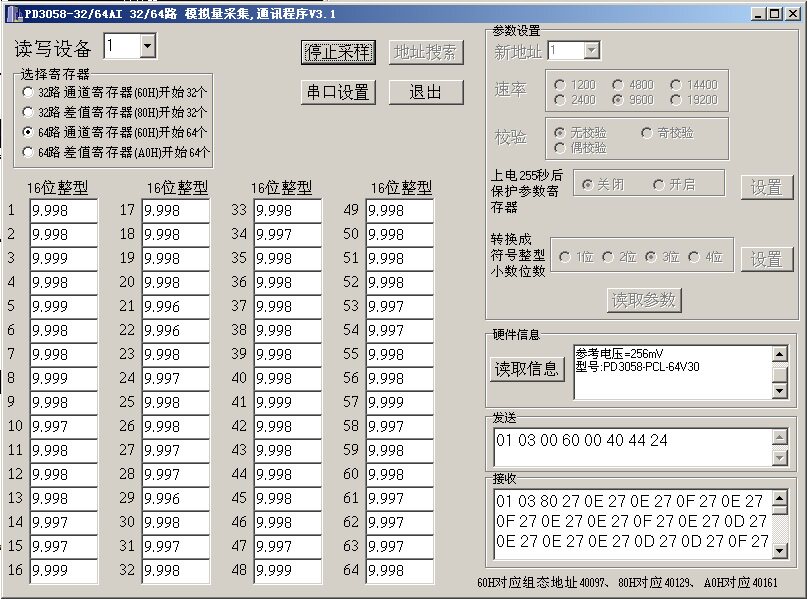Image resolution: width=807 pixels, height=599 pixels.
Task: Click the 退出 exit button
Action: click(426, 93)
